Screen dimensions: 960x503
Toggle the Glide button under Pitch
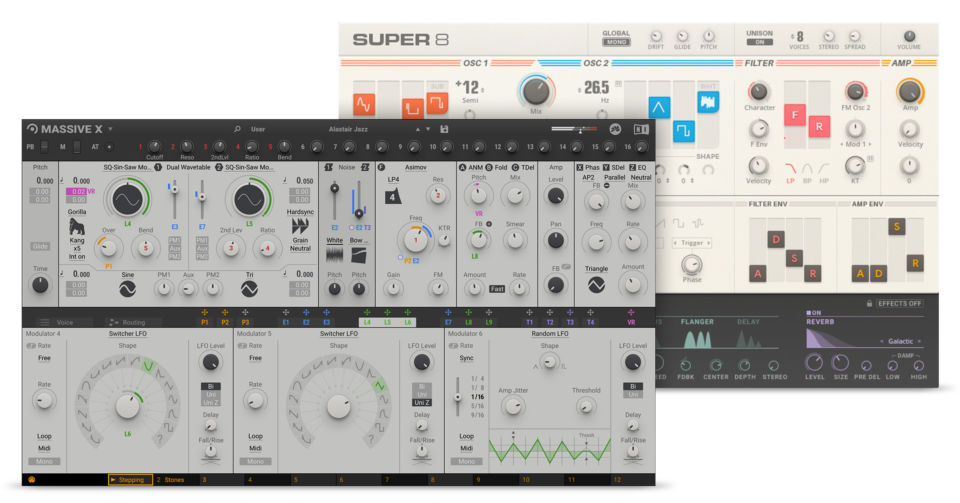point(40,246)
